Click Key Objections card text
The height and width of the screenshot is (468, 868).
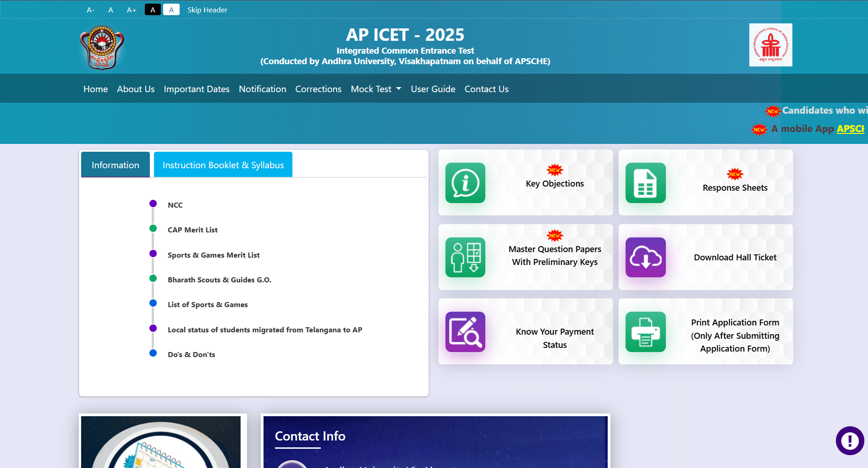(555, 183)
